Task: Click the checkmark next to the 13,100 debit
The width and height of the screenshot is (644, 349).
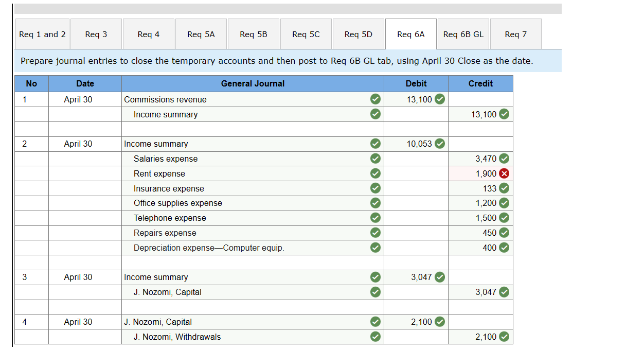Action: click(440, 99)
